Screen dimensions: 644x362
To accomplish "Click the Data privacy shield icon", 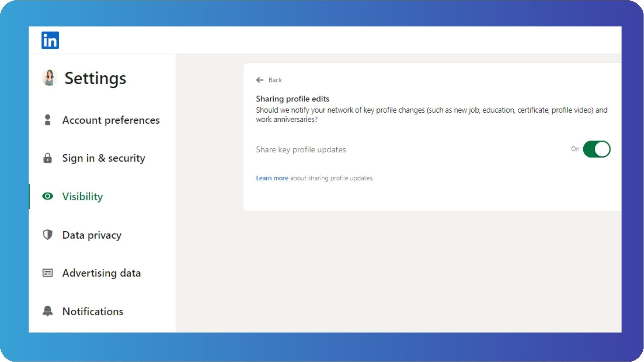I will 48,235.
